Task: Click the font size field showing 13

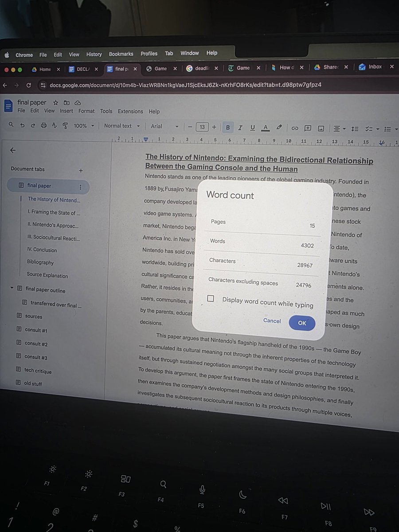Action: 202,127
